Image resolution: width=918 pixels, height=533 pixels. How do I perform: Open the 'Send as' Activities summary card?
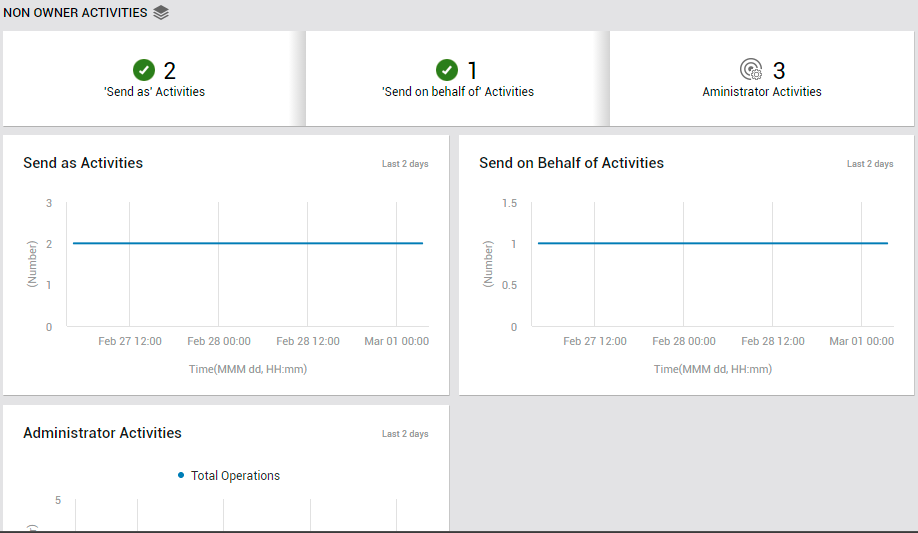coord(154,78)
